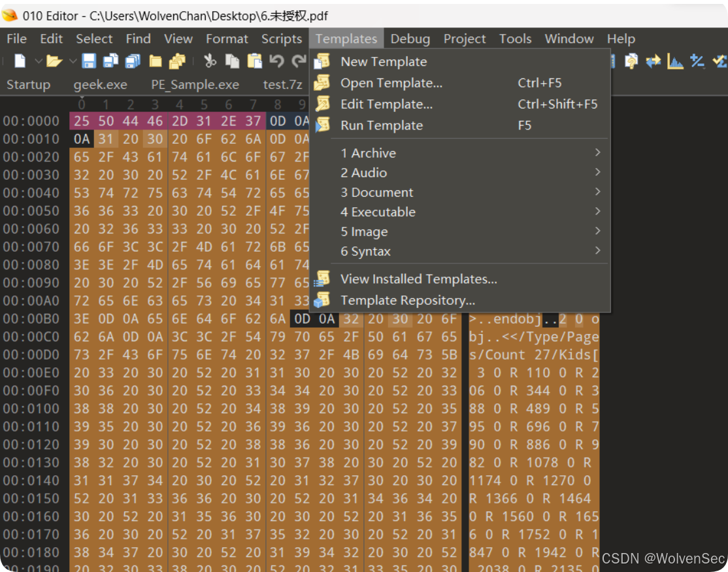Click the Paste clipboard icon

[x=254, y=61]
